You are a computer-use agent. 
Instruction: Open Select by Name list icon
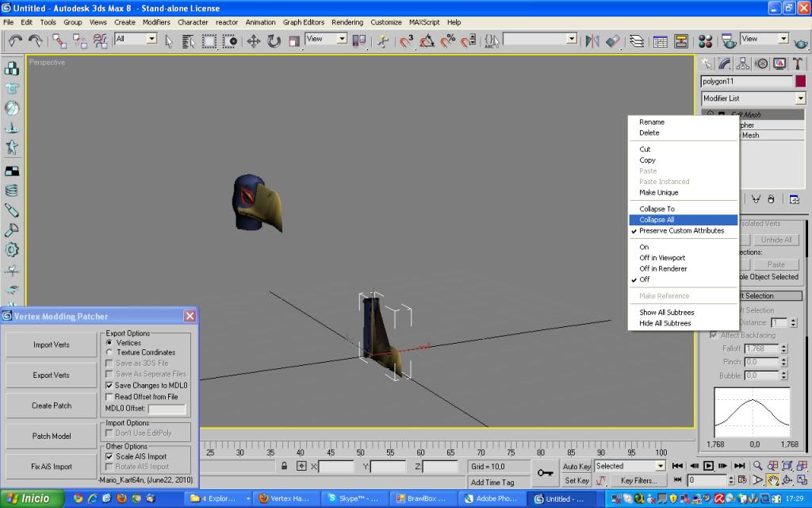[188, 41]
